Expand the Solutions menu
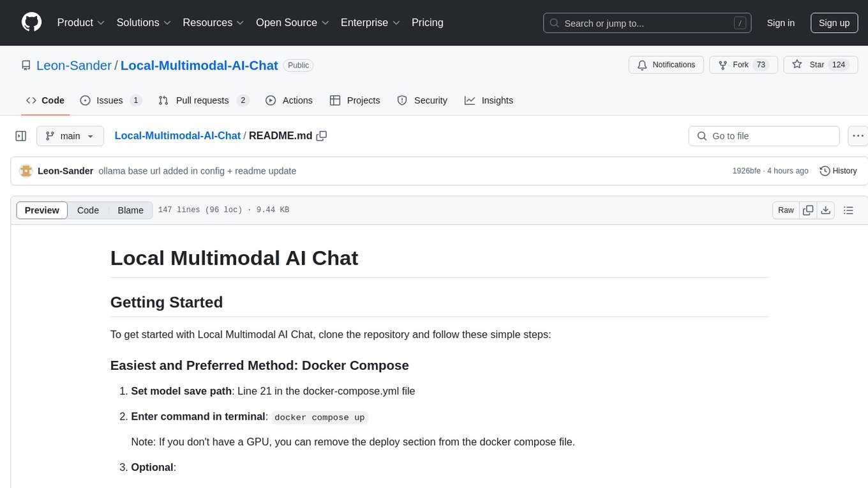 click(144, 22)
